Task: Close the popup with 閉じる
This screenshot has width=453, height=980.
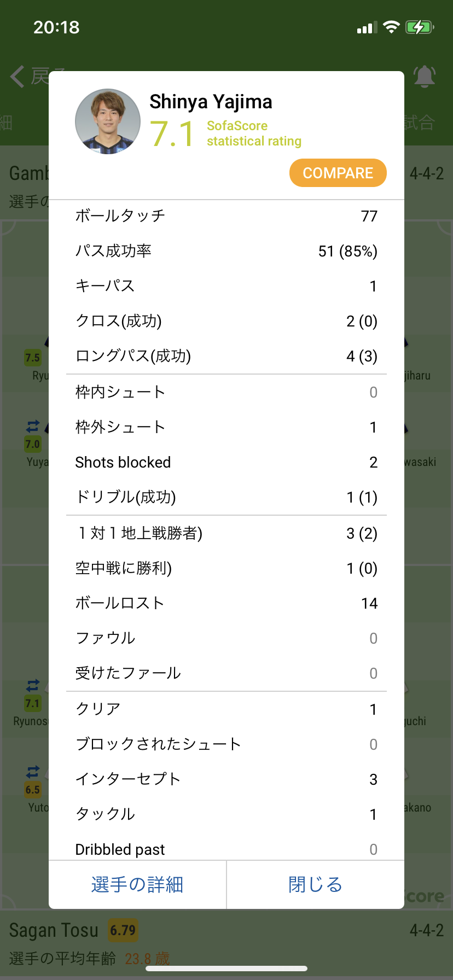Action: pos(315,884)
